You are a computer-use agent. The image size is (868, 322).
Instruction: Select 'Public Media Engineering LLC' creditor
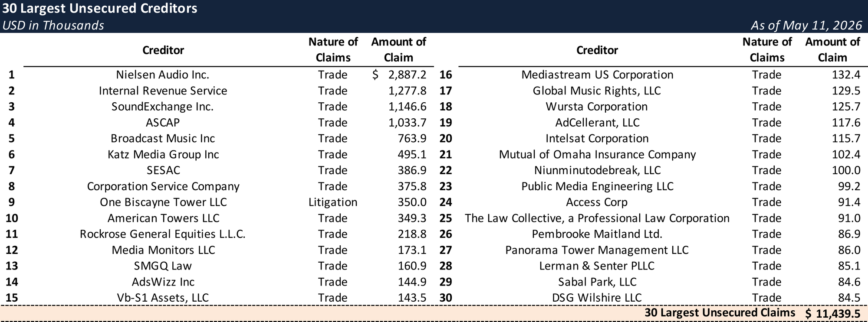597,186
